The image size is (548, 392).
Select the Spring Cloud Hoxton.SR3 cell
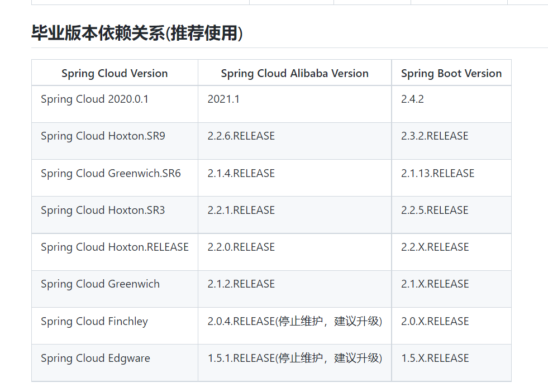click(103, 211)
